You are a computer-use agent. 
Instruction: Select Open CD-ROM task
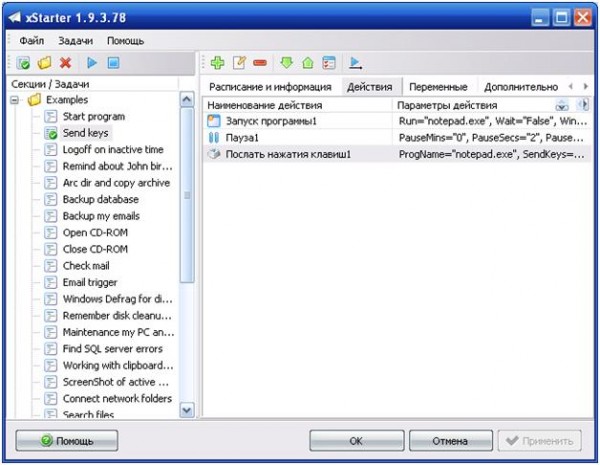point(95,233)
